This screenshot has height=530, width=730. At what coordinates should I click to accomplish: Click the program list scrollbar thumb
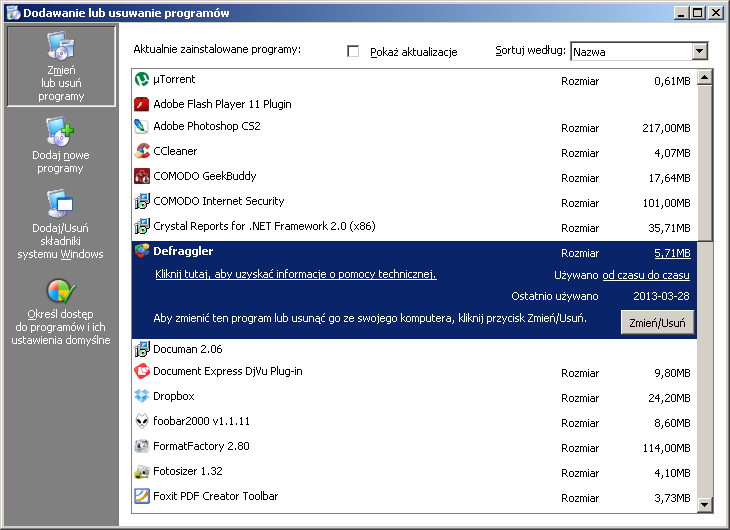[x=705, y=163]
